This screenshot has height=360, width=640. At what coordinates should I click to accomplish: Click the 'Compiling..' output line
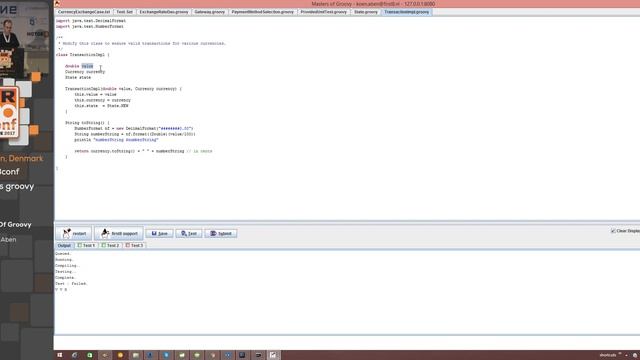click(67, 265)
